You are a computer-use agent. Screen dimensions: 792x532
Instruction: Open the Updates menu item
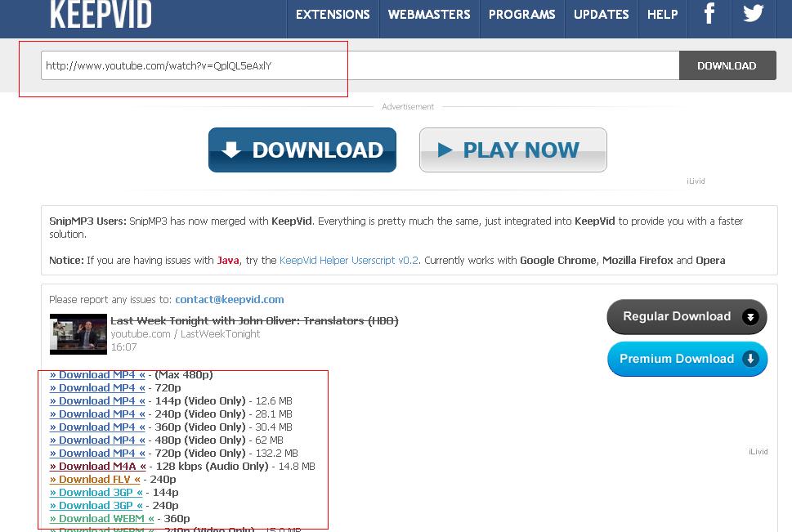click(601, 15)
